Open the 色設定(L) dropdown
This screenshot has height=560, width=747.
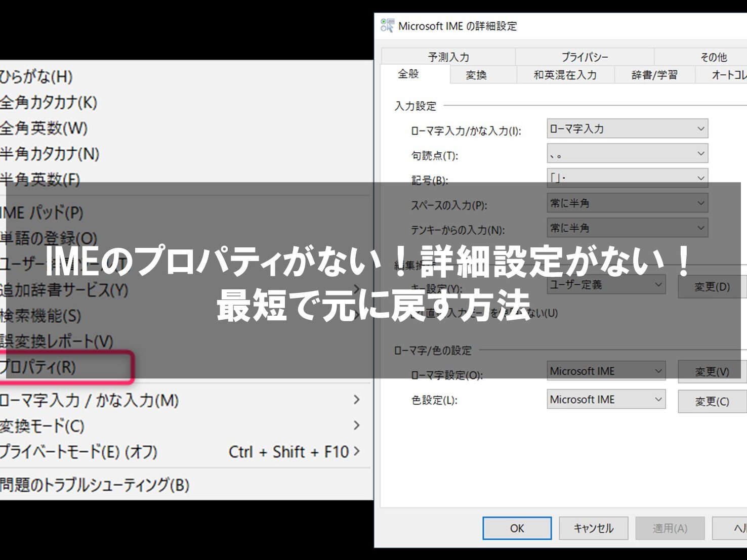606,399
